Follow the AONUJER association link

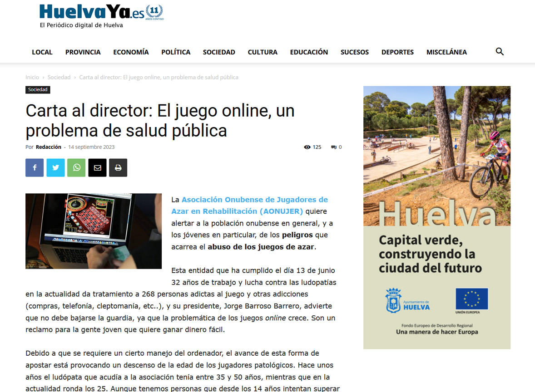point(249,206)
